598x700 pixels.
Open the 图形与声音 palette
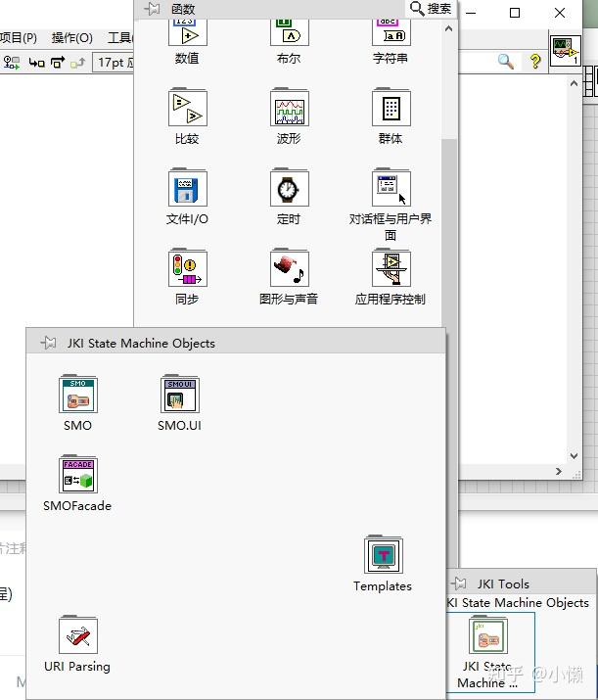[x=289, y=268]
